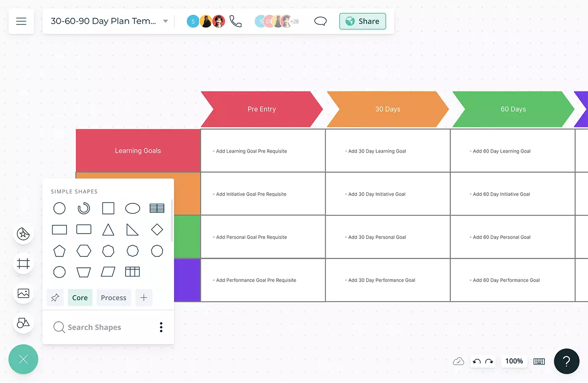Open the help question mark button
Image resolution: width=588 pixels, height=383 pixels.
[x=567, y=362]
